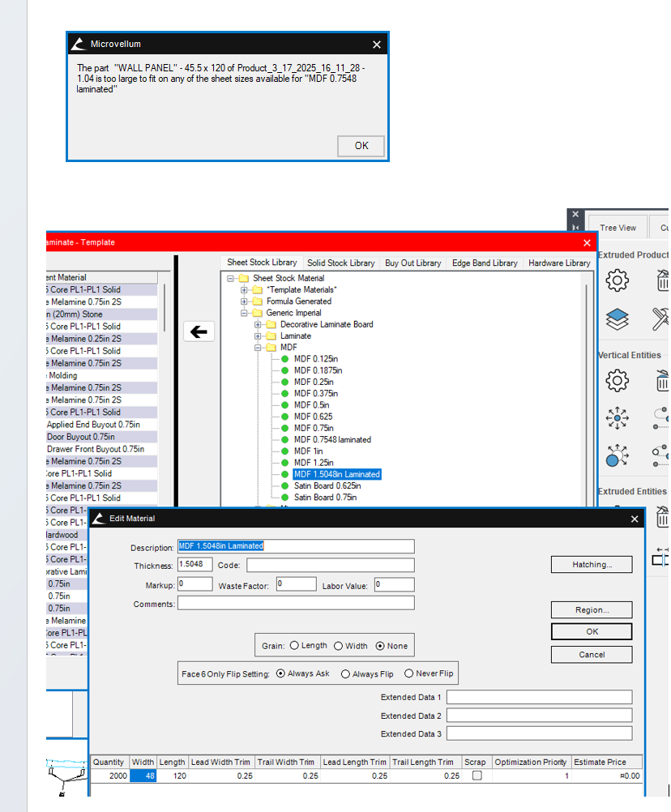Select None grain option
Image resolution: width=671 pixels, height=812 pixels.
(380, 646)
